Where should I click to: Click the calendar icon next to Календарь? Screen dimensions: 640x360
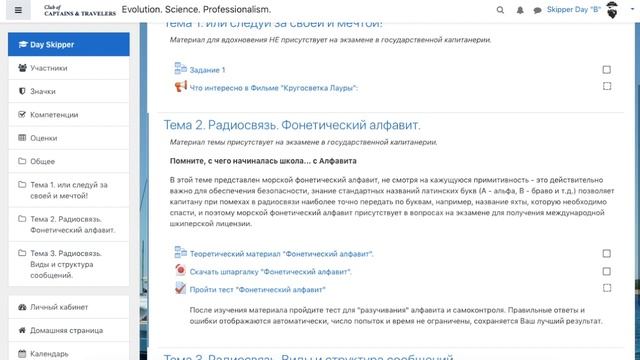(x=22, y=353)
